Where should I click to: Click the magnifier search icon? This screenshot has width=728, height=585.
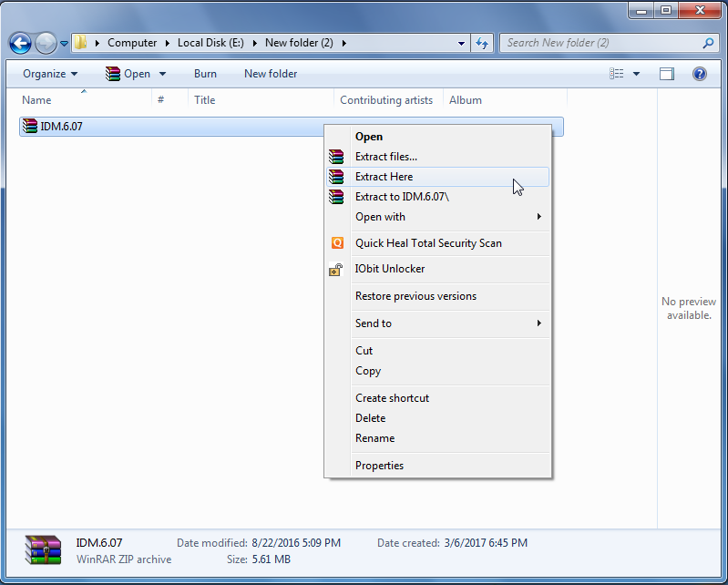[708, 43]
